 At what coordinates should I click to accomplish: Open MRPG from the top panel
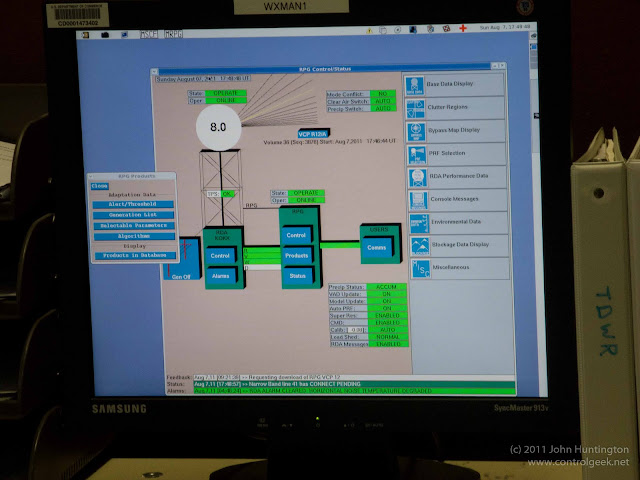[173, 34]
